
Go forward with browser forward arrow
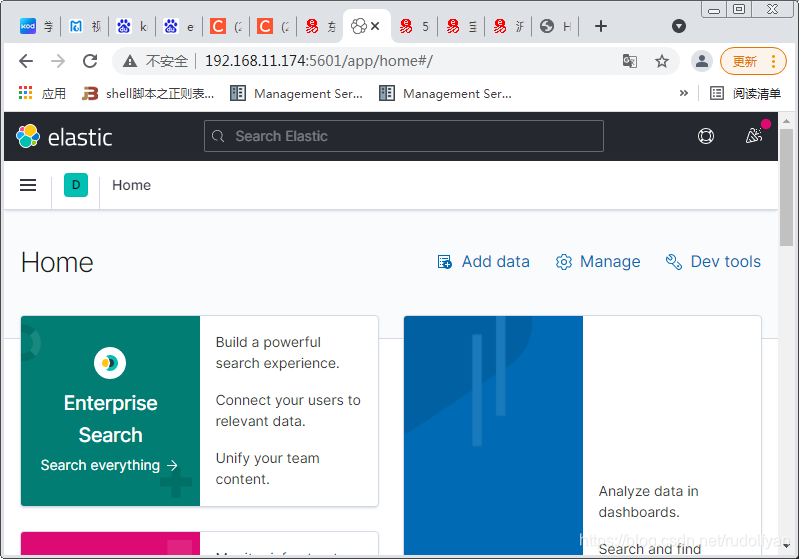point(58,61)
